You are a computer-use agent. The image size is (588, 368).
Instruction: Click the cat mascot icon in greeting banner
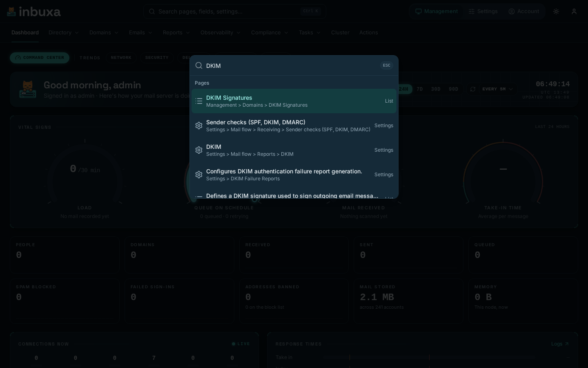28,89
